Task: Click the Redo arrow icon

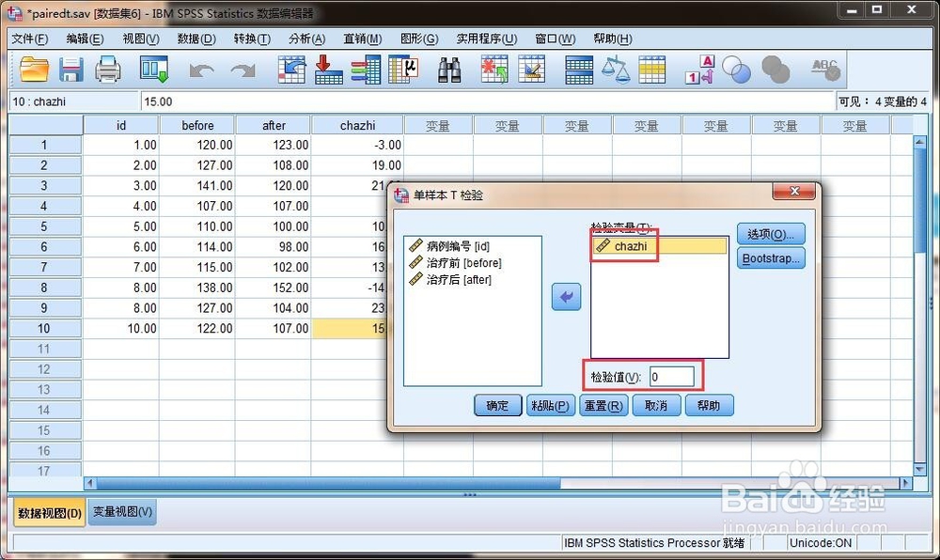Action: tap(243, 70)
